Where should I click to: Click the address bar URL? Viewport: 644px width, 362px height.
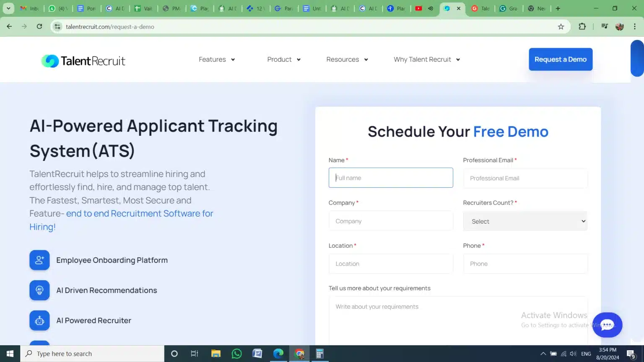click(110, 26)
